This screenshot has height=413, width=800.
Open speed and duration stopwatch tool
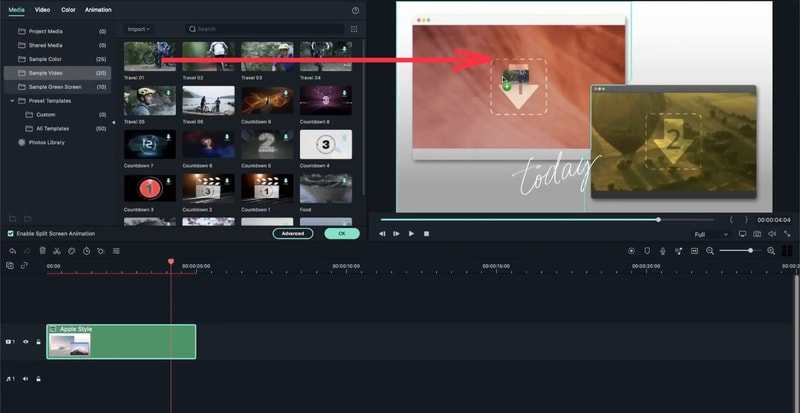click(87, 251)
